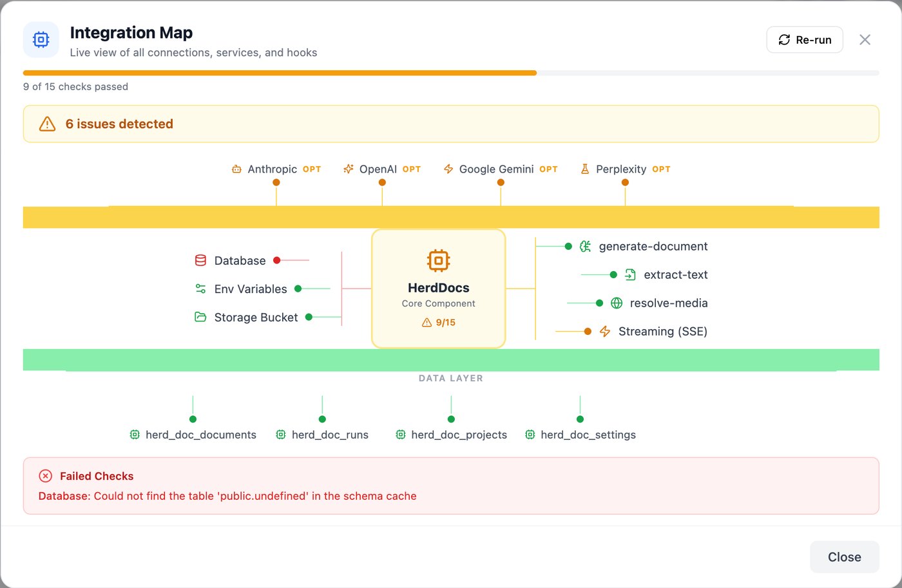Click the "Anthropic" label
The width and height of the screenshot is (902, 588).
click(273, 169)
